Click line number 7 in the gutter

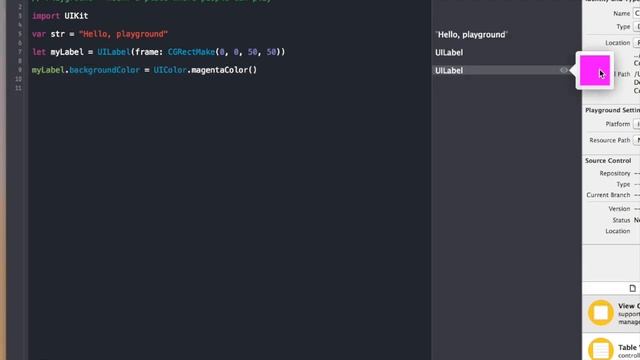click(19, 52)
